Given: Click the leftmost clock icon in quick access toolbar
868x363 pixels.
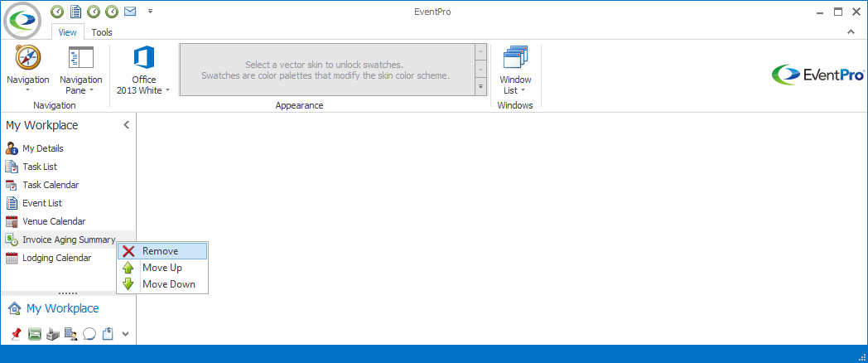Looking at the screenshot, I should pos(57,11).
